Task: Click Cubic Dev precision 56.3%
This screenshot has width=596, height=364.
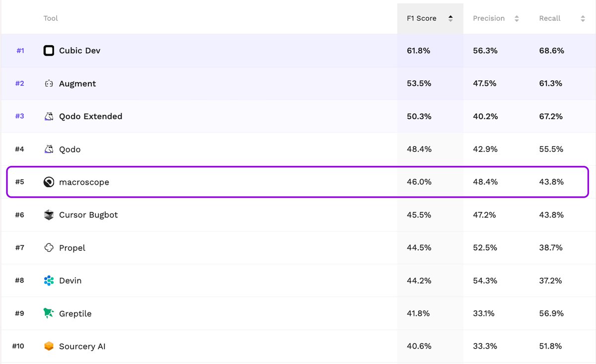Action: (x=485, y=51)
